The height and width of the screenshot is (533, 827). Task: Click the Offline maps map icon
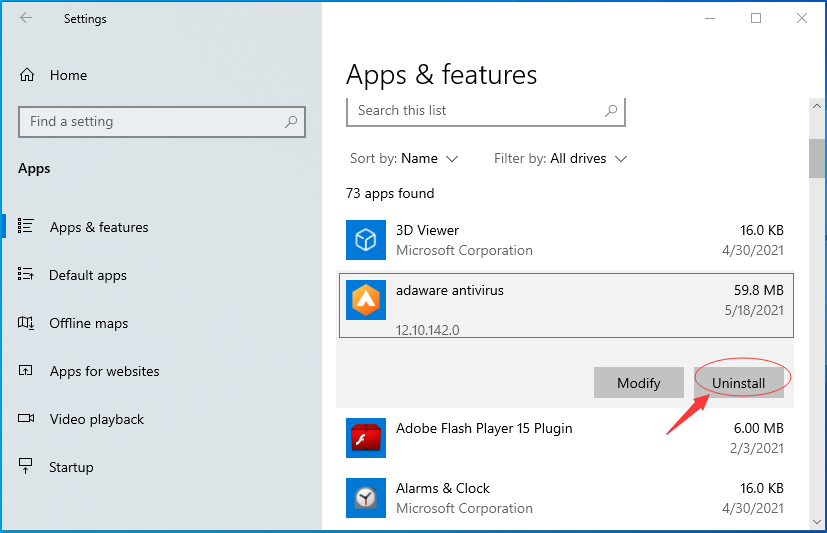pyautogui.click(x=26, y=323)
